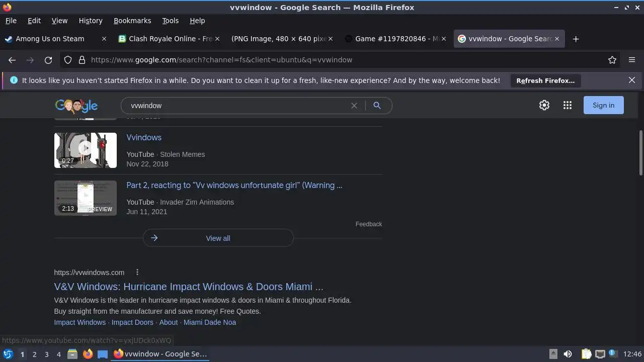
Task: Launch the file manager from the taskbar
Action: coord(72,354)
